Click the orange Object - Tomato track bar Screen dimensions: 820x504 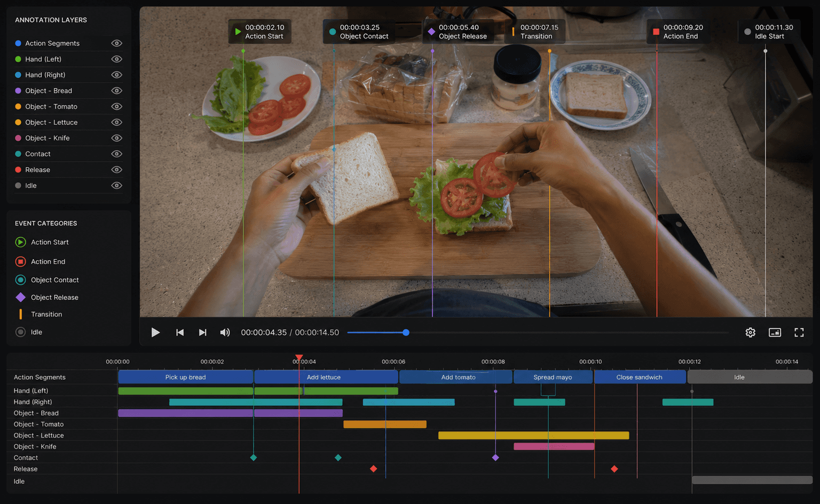(x=385, y=425)
